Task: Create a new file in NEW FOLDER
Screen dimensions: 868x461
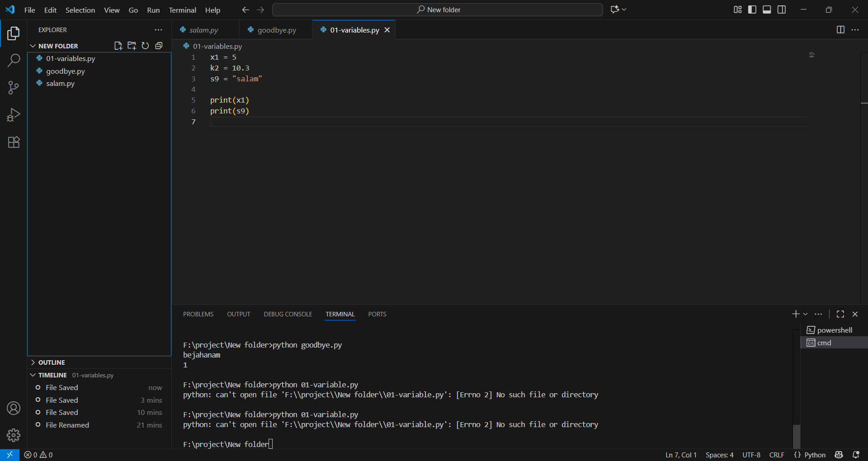Action: click(118, 46)
